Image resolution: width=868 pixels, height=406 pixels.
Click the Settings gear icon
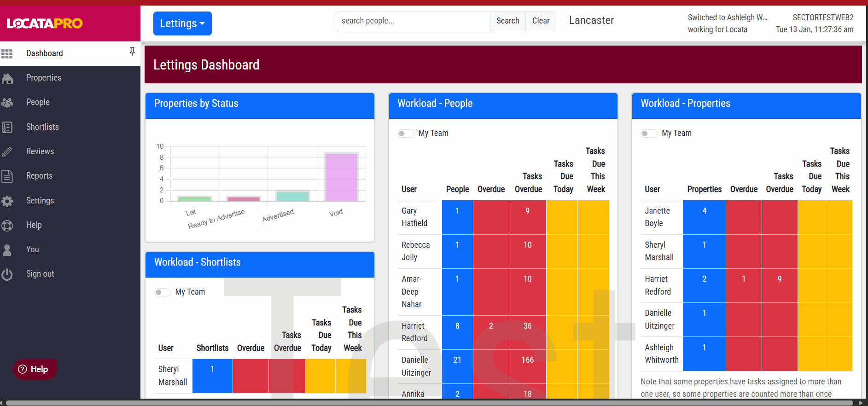tap(7, 201)
